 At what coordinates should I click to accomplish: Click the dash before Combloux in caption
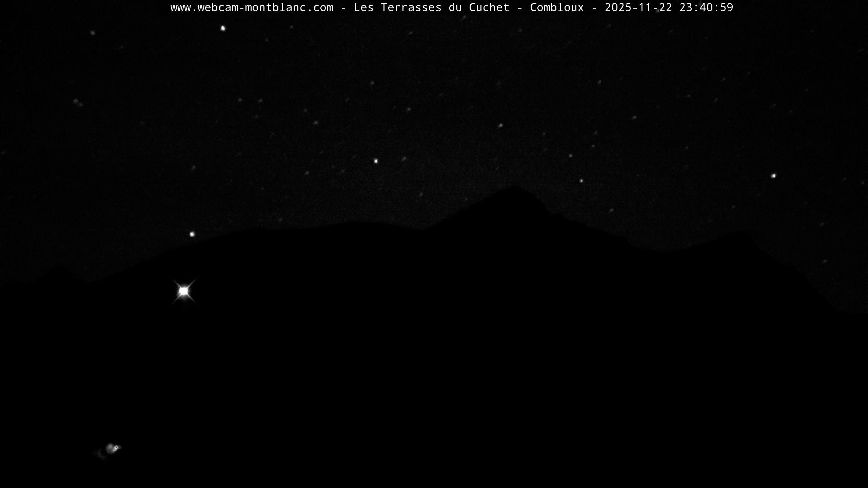[x=519, y=7]
